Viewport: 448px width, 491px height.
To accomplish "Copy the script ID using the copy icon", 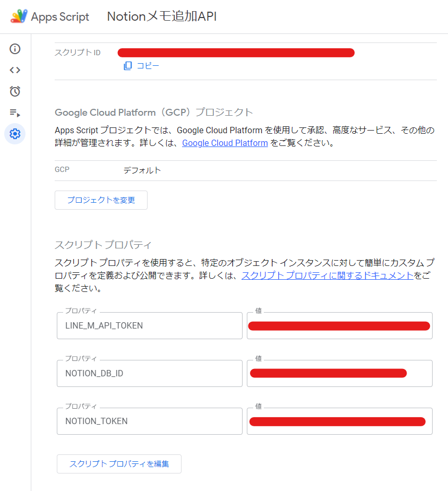I will point(127,65).
